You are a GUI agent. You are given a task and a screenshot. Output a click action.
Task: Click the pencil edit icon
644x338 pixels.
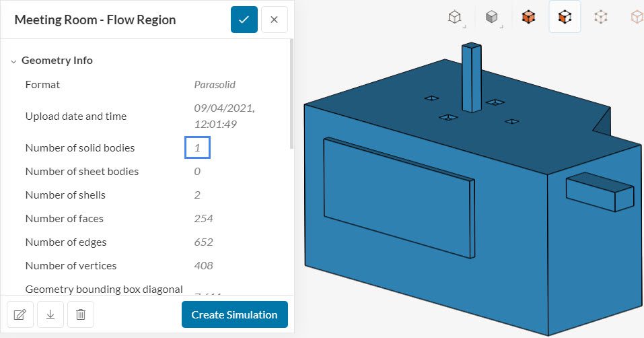(x=20, y=314)
